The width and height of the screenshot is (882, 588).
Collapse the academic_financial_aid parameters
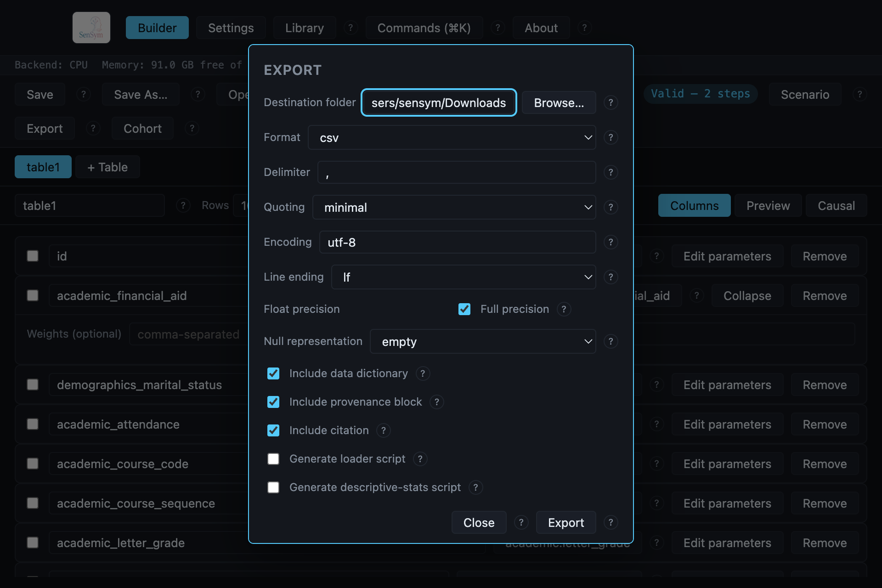pyautogui.click(x=747, y=295)
